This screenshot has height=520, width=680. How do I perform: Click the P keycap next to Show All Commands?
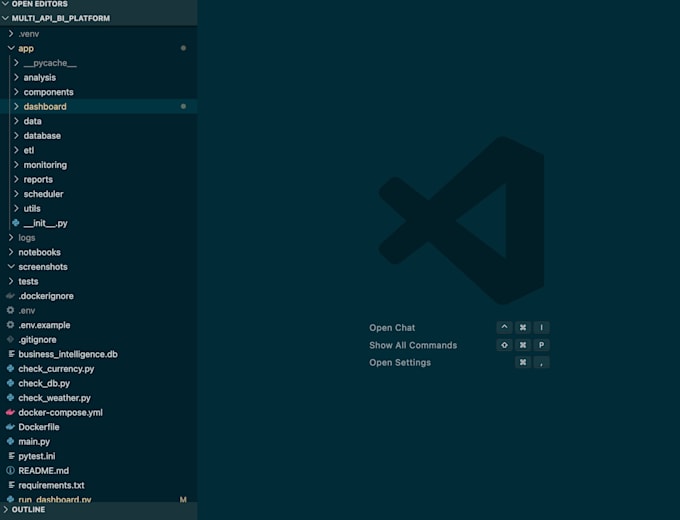pos(541,345)
